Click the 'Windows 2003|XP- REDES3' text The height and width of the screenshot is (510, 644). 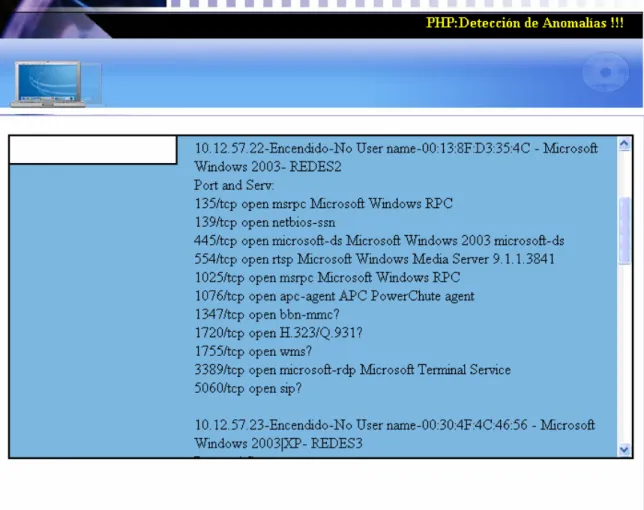pyautogui.click(x=278, y=443)
